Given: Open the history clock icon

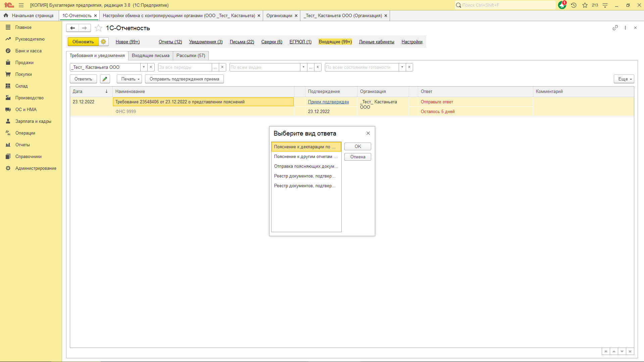Looking at the screenshot, I should [x=574, y=5].
